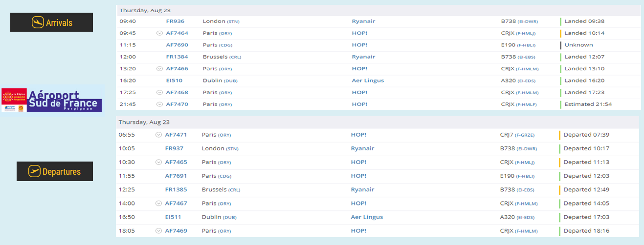
Task: Select the 'Landed 09:38' status text
Action: coord(584,21)
